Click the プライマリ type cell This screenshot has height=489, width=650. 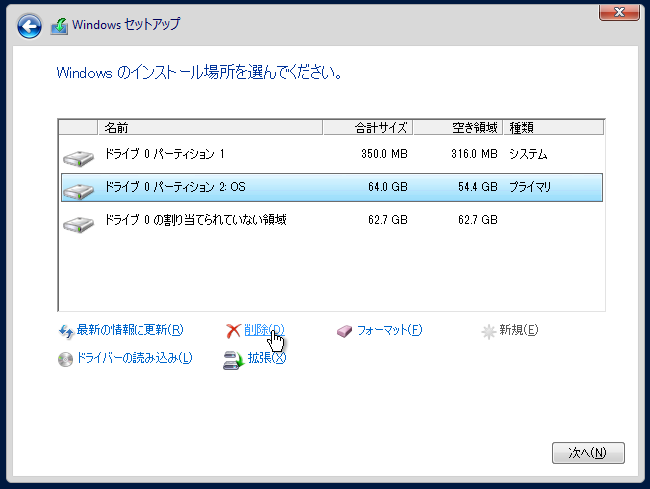(530, 187)
